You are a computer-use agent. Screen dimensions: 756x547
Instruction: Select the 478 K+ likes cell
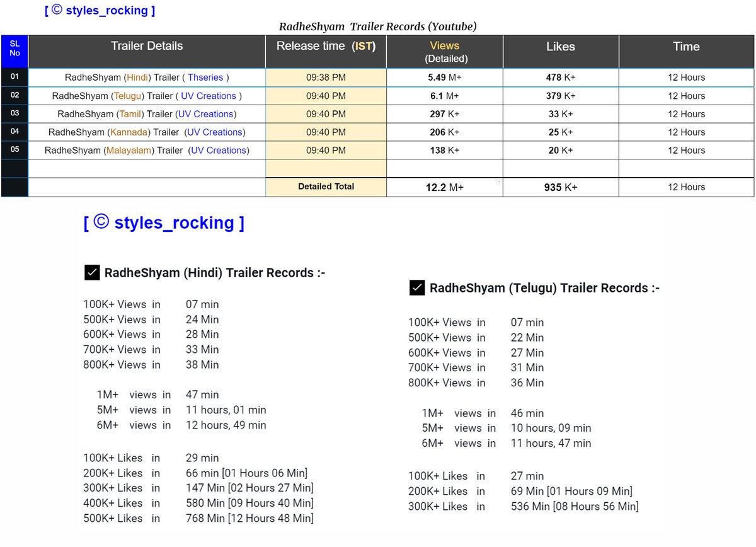pyautogui.click(x=561, y=78)
